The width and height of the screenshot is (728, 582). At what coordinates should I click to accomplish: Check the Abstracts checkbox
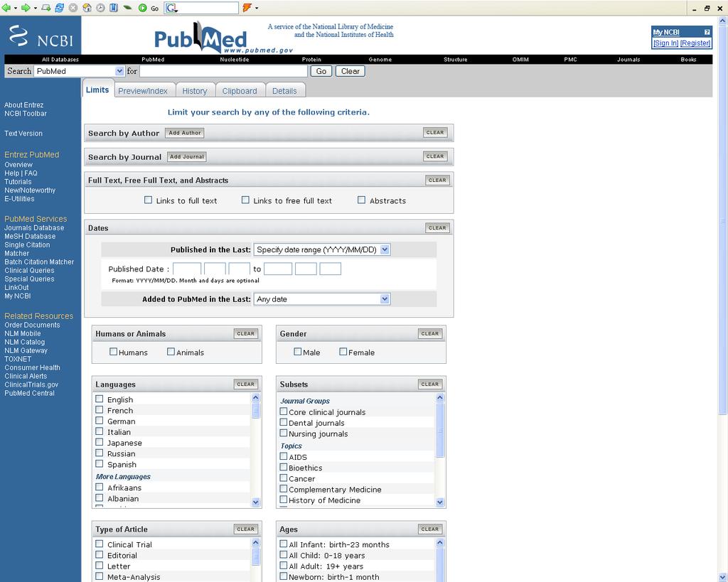(x=362, y=200)
